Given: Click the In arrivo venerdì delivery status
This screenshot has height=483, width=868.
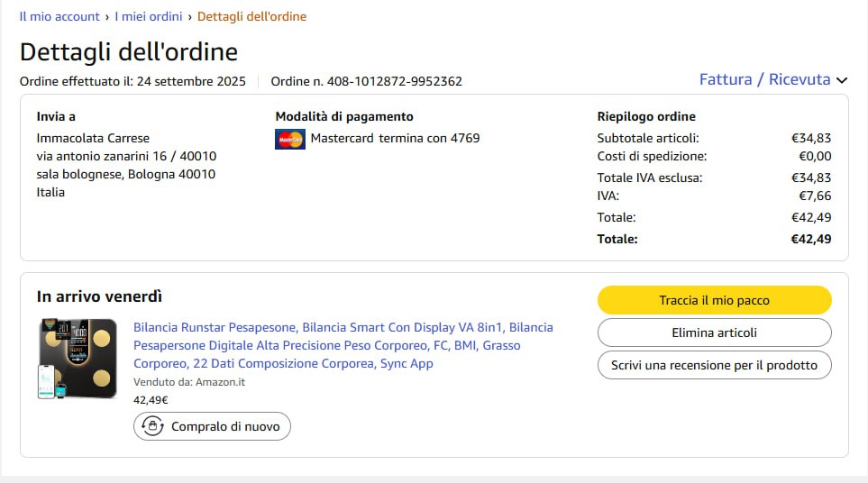Looking at the screenshot, I should [99, 296].
